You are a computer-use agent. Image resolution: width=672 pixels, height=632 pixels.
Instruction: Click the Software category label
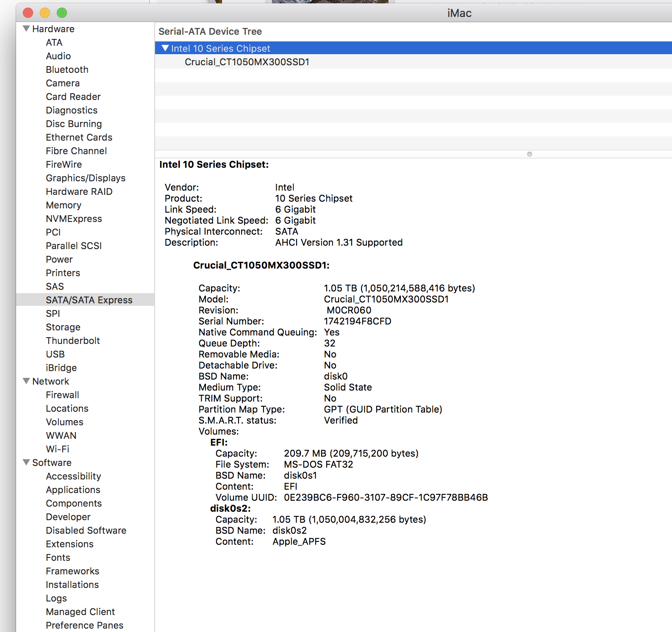tap(52, 463)
